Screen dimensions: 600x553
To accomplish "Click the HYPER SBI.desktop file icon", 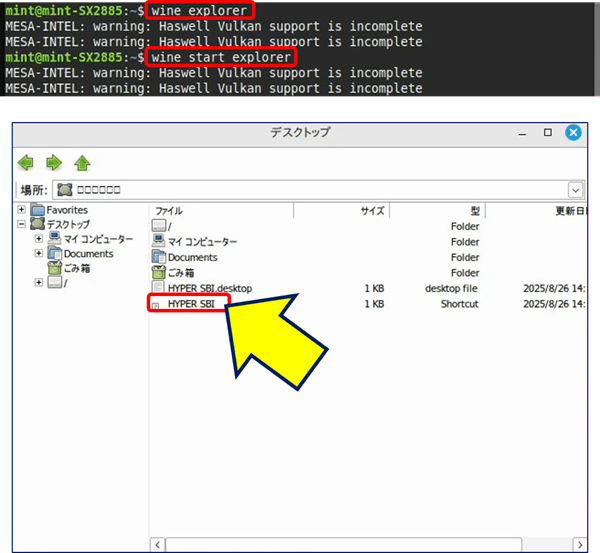I will pyautogui.click(x=158, y=287).
